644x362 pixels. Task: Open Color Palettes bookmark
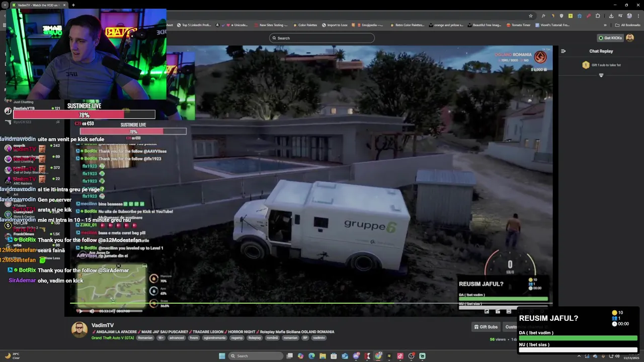pyautogui.click(x=305, y=25)
